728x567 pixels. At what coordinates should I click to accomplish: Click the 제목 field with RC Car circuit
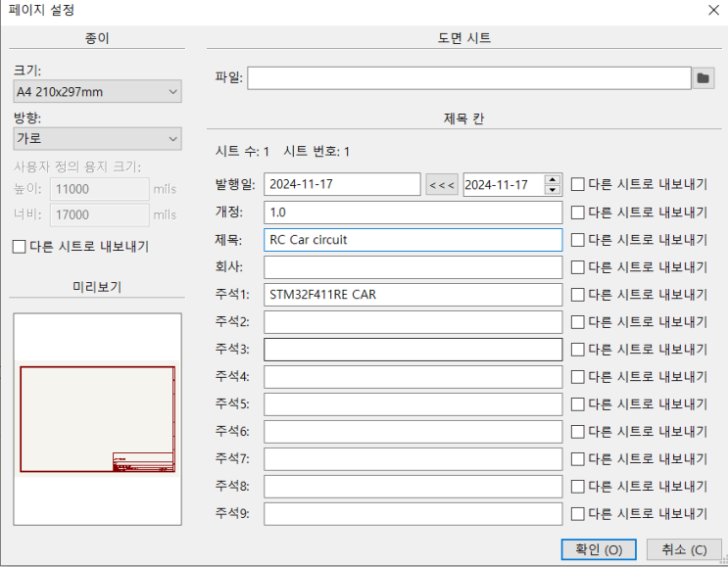[x=413, y=240]
